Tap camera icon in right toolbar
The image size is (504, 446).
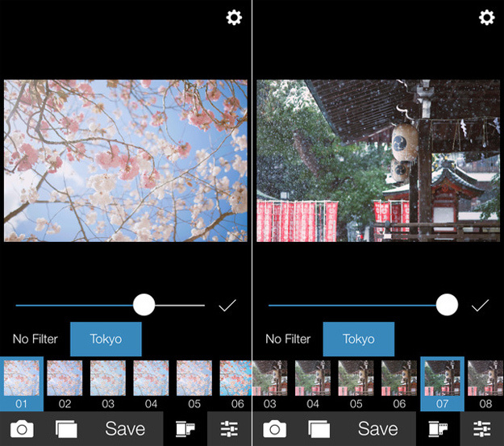pyautogui.click(x=274, y=429)
